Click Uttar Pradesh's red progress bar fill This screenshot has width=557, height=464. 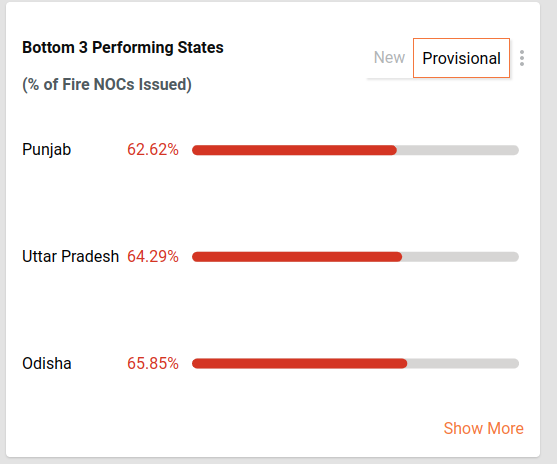pos(297,257)
